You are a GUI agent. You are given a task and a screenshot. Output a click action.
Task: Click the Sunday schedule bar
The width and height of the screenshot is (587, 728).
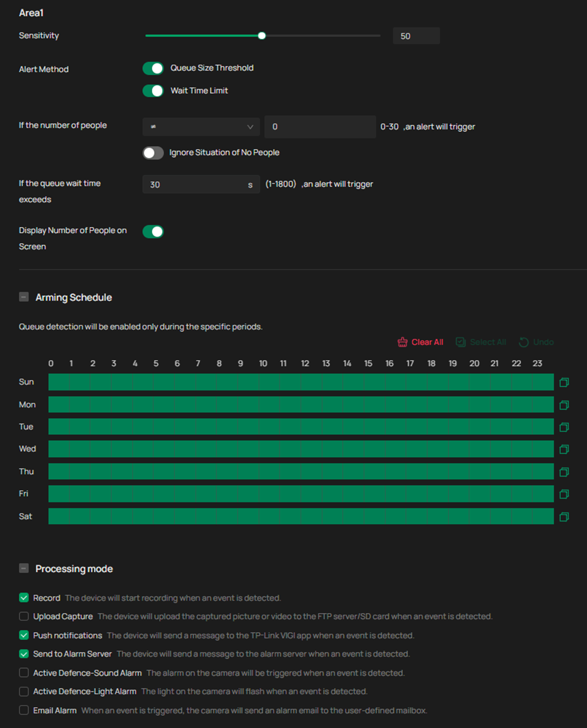[301, 382]
